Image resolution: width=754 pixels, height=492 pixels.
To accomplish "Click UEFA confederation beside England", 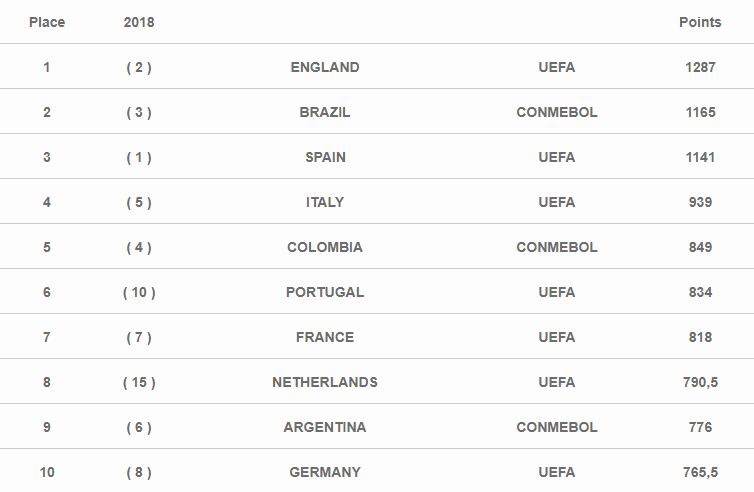I will tap(557, 67).
